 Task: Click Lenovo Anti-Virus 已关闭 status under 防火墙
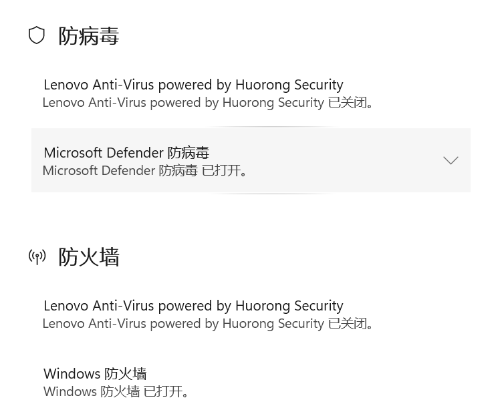click(208, 323)
